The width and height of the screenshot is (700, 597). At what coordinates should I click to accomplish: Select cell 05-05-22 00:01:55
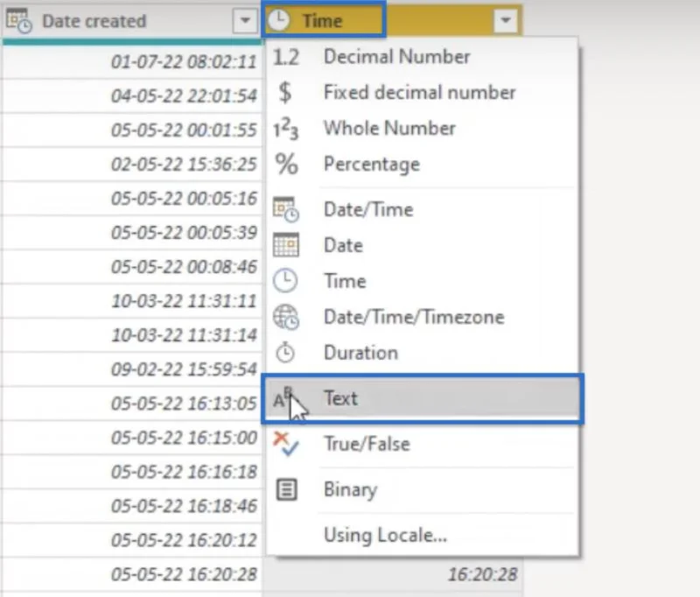pos(132,130)
